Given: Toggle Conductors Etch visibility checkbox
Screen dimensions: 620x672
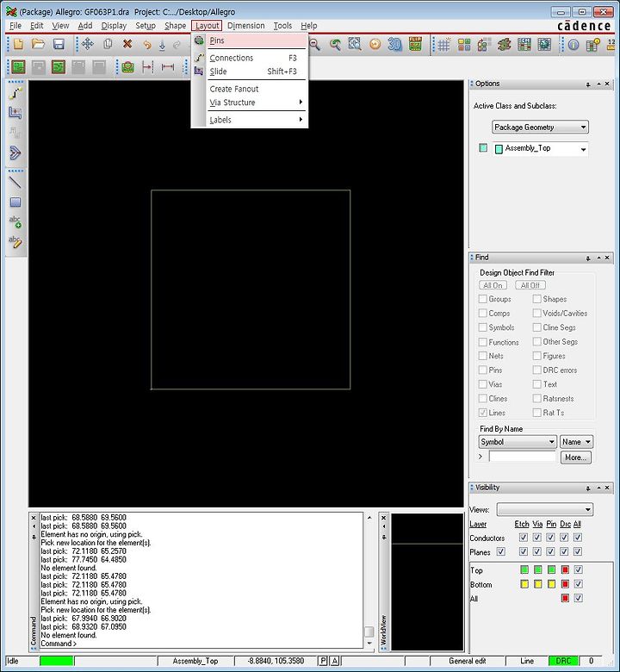Looking at the screenshot, I should pyautogui.click(x=524, y=538).
